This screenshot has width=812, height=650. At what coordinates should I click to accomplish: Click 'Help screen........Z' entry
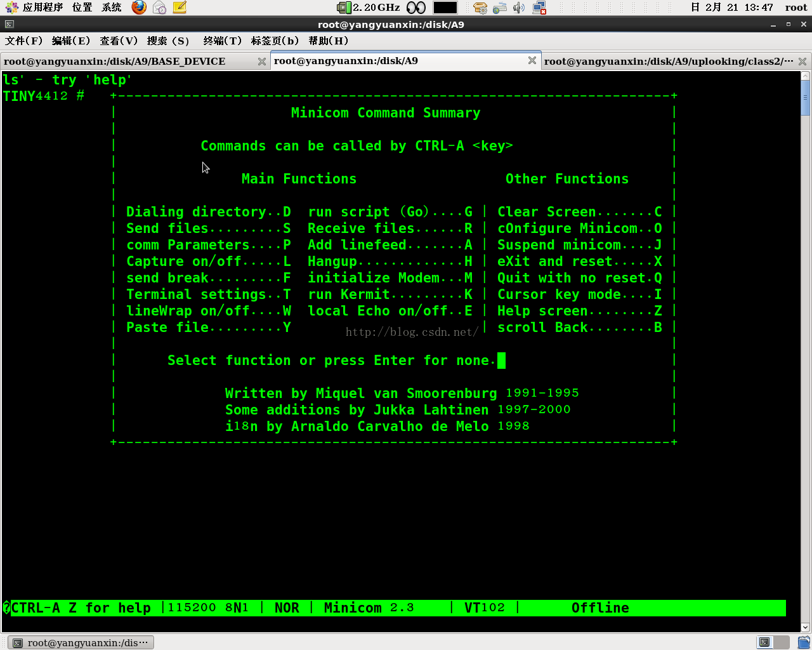[x=580, y=311]
